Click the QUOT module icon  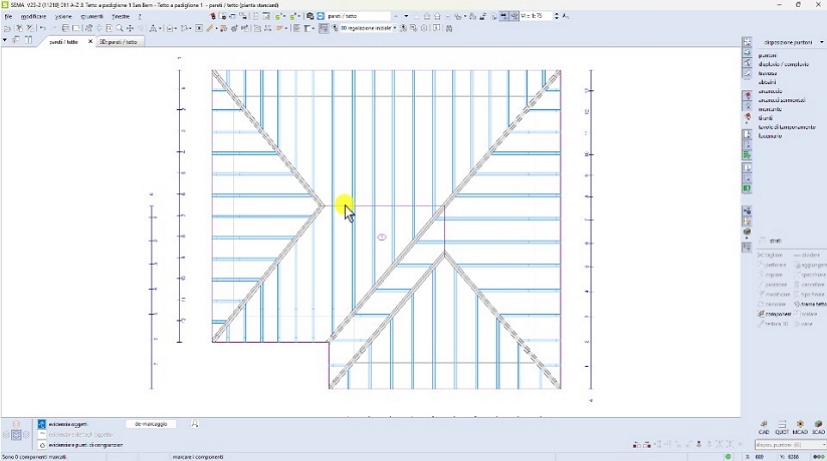tap(782, 426)
